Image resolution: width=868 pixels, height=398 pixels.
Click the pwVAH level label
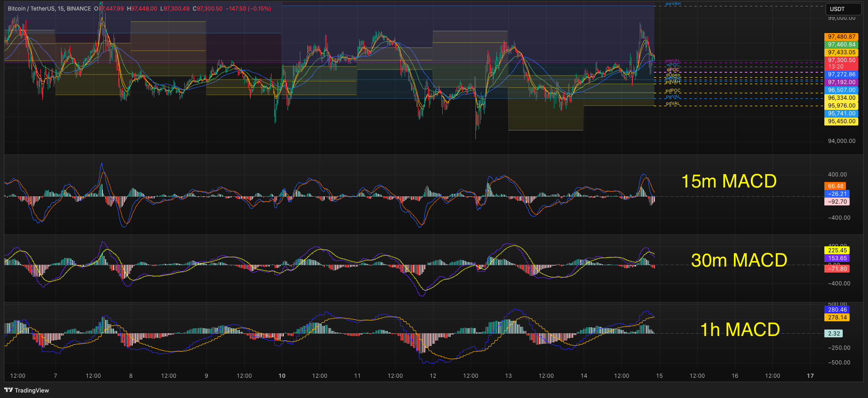[673, 4]
